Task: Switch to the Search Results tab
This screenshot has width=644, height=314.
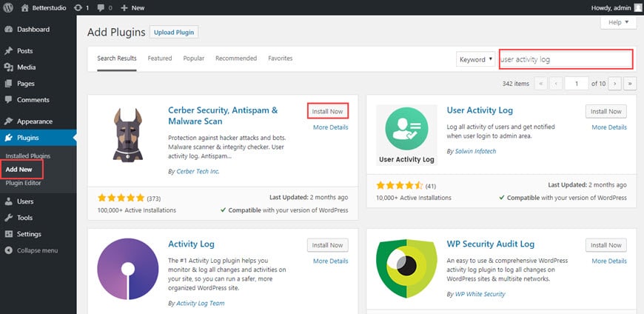Action: pos(117,59)
